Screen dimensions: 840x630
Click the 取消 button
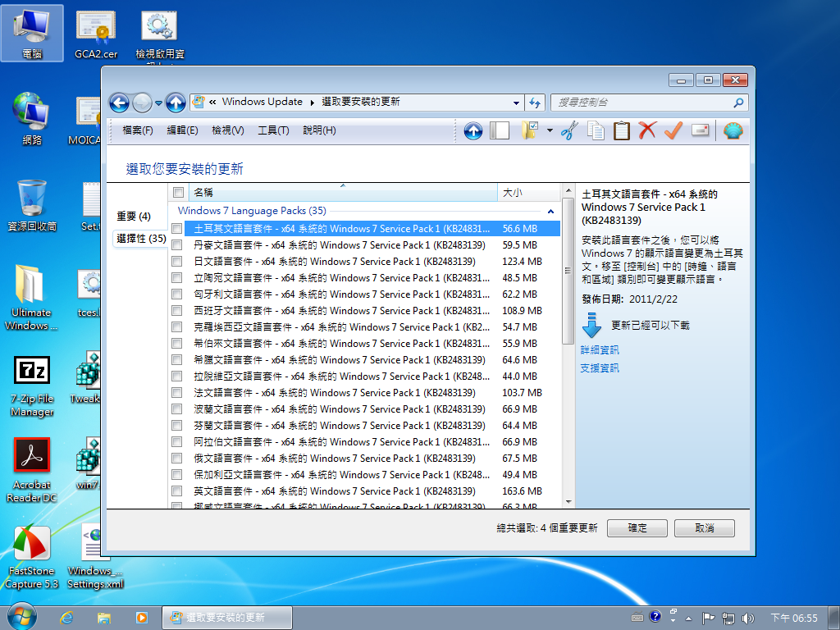(x=705, y=528)
